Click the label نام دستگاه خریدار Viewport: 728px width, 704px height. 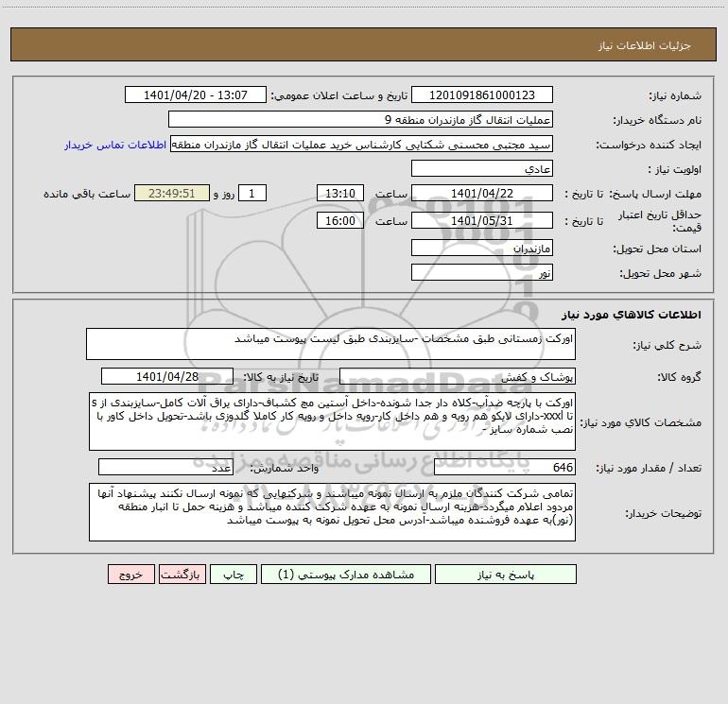coord(657,121)
